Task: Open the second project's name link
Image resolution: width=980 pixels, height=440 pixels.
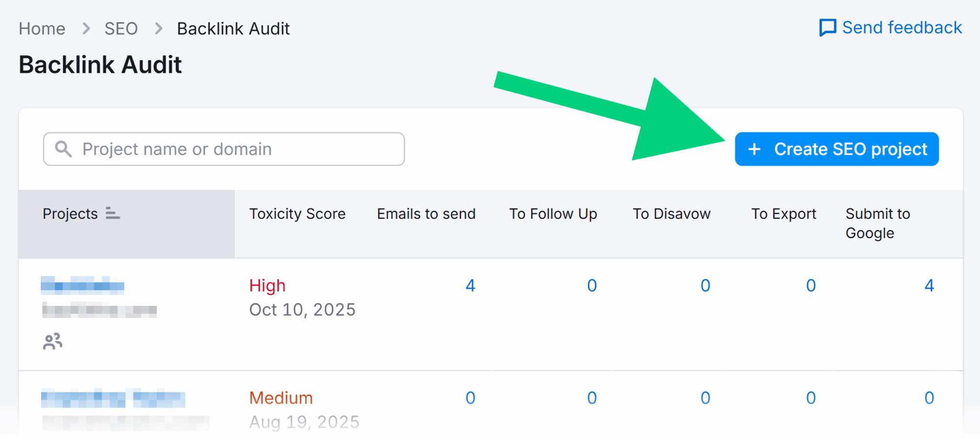Action: [113, 398]
